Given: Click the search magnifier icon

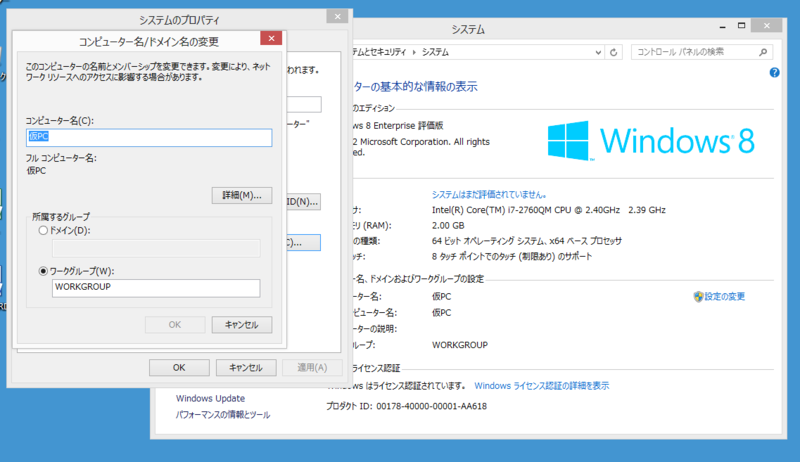Looking at the screenshot, I should 763,52.
